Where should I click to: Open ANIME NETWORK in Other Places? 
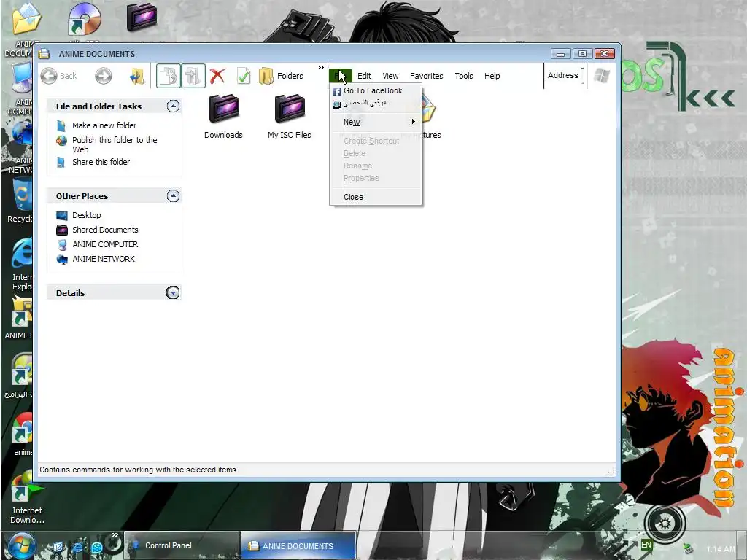pos(104,259)
